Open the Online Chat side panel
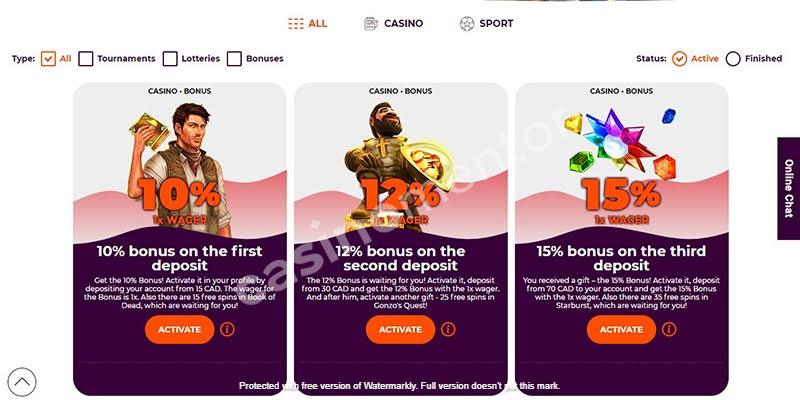Screen dimensions: 800x400 789,188
